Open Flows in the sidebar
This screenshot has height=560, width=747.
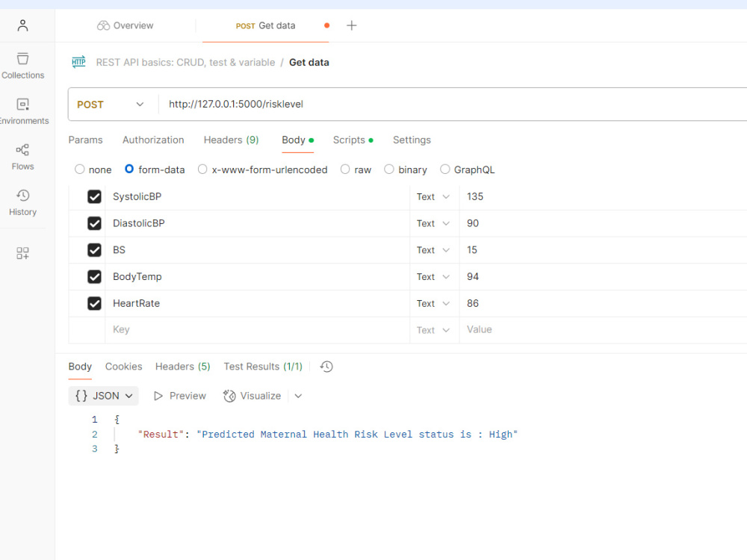click(22, 157)
